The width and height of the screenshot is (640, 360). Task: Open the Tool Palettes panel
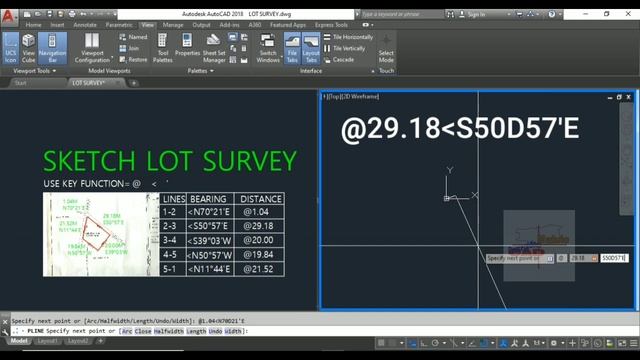coord(162,48)
